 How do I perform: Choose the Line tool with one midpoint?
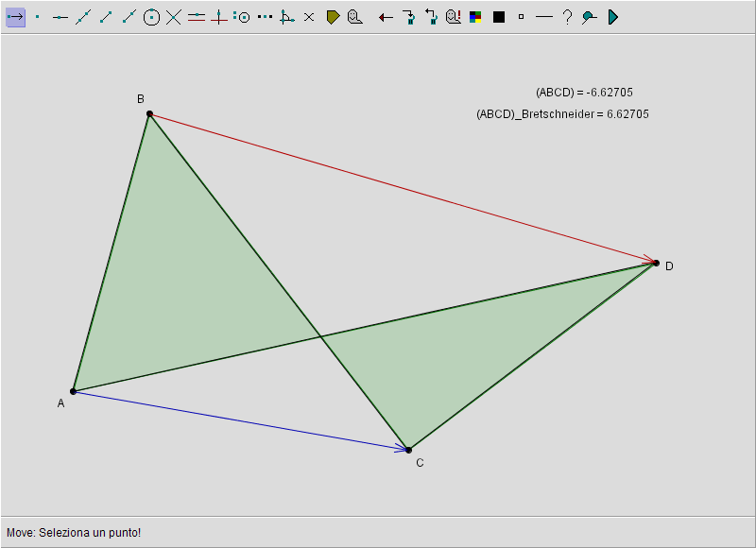(x=60, y=17)
